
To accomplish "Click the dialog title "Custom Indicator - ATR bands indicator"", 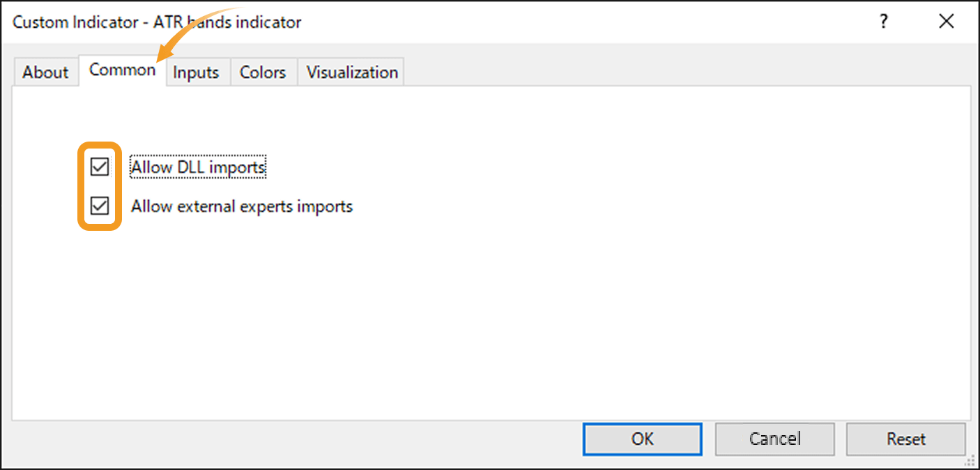I will (x=157, y=22).
